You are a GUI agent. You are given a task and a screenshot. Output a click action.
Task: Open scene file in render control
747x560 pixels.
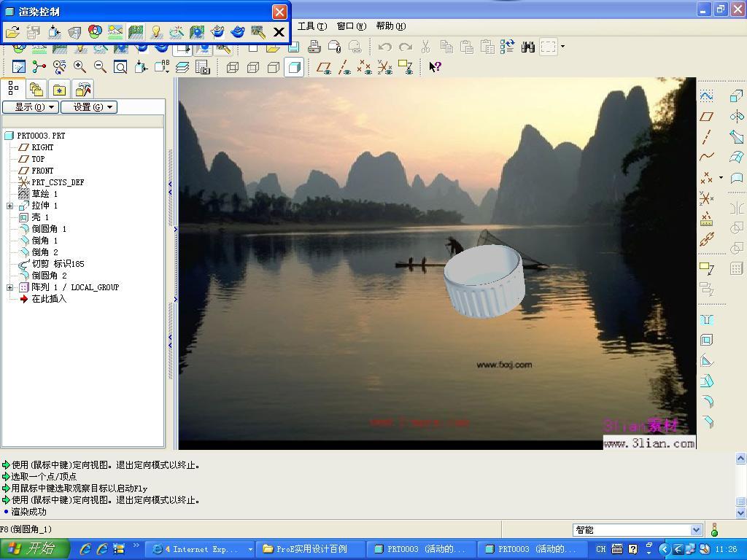[x=12, y=32]
